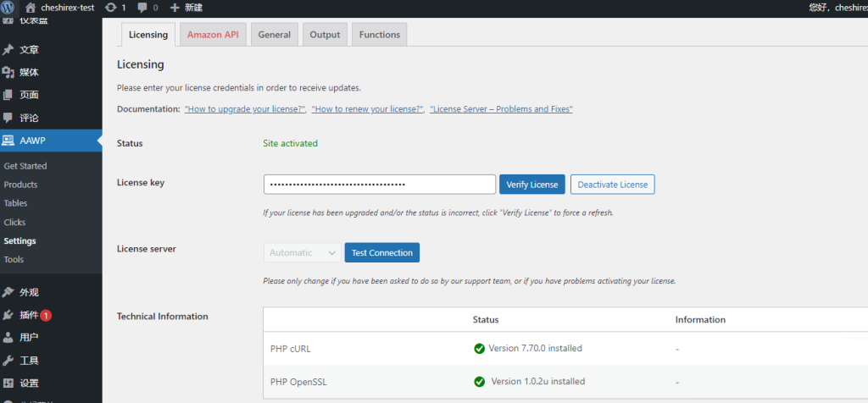Click the WordPress logo icon
Viewport: 868px width, 403px height.
(x=8, y=7)
